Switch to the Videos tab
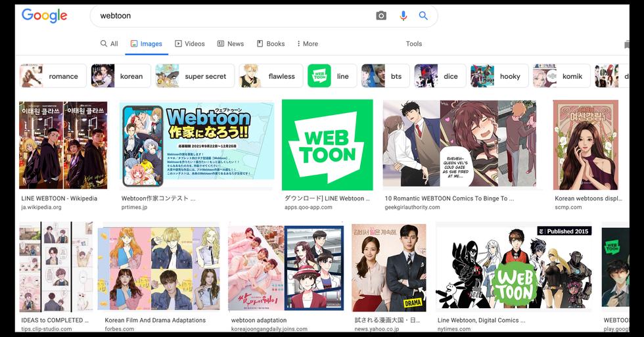 pyautogui.click(x=190, y=43)
